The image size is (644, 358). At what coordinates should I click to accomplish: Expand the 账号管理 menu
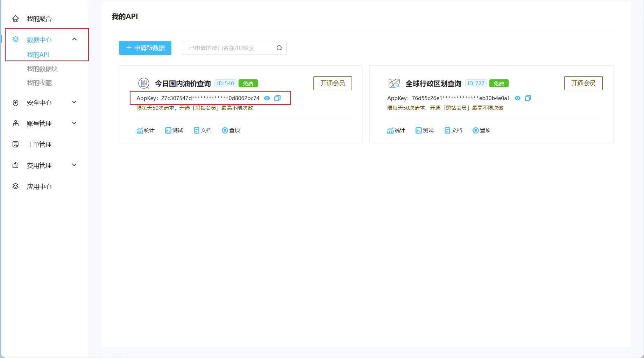pos(74,123)
